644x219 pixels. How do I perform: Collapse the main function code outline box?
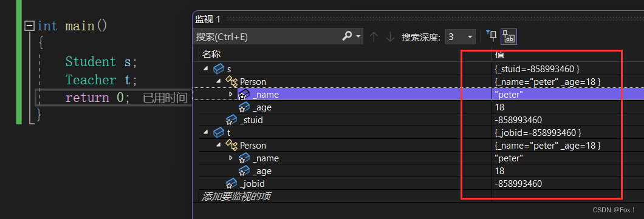(29, 26)
